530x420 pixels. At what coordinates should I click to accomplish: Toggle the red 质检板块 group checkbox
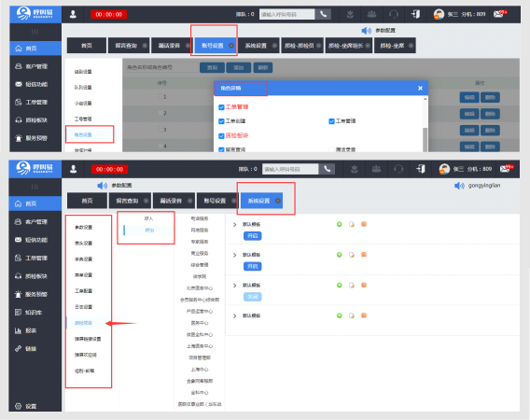click(221, 136)
